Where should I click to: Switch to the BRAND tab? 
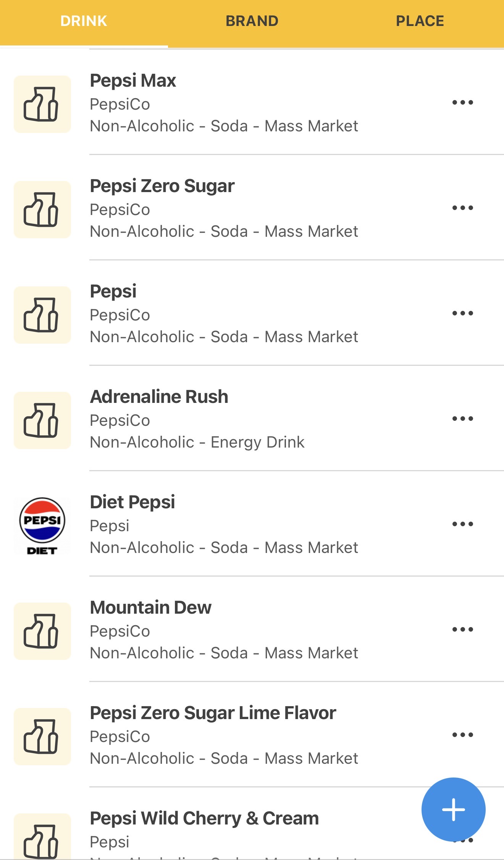point(252,21)
